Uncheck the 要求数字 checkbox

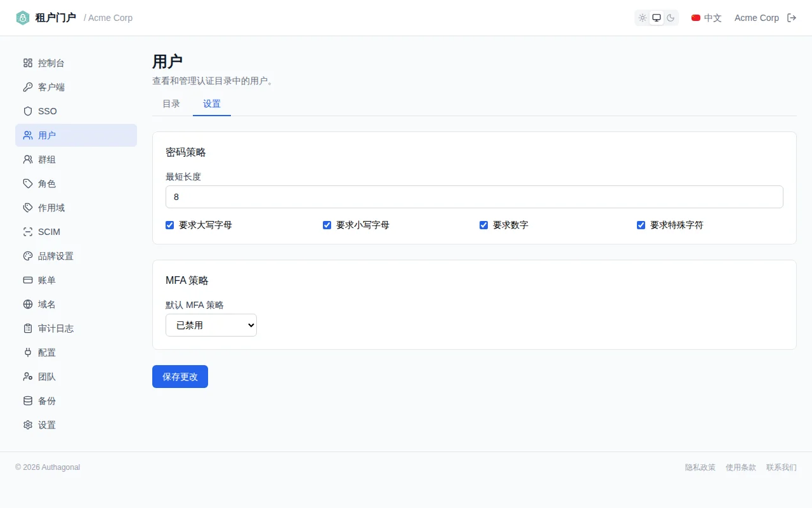click(x=484, y=225)
